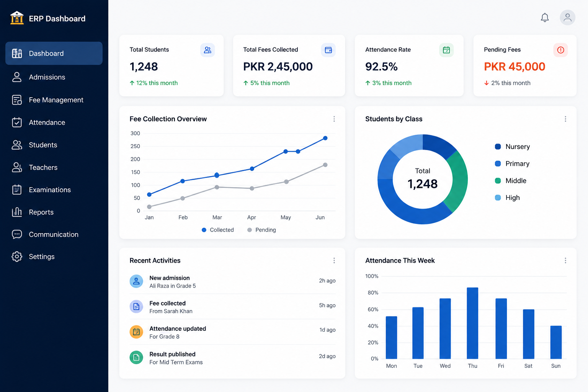
Task: Open Fee Collection Overview options menu
Action: (334, 119)
